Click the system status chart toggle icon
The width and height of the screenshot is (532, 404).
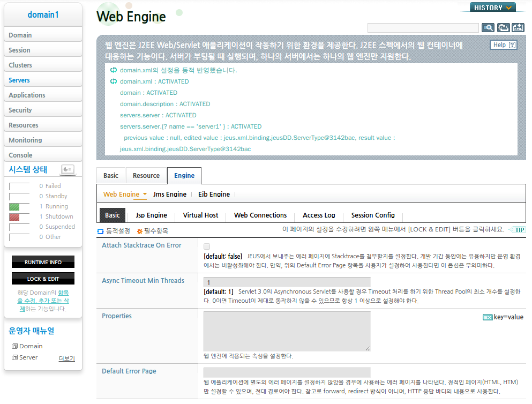(x=68, y=169)
